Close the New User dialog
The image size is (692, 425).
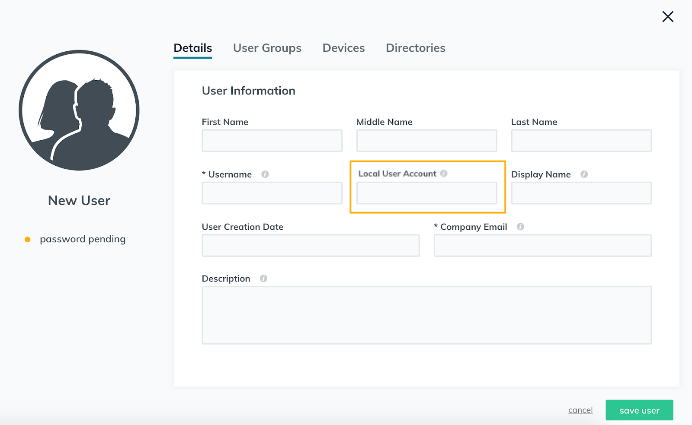[x=668, y=16]
